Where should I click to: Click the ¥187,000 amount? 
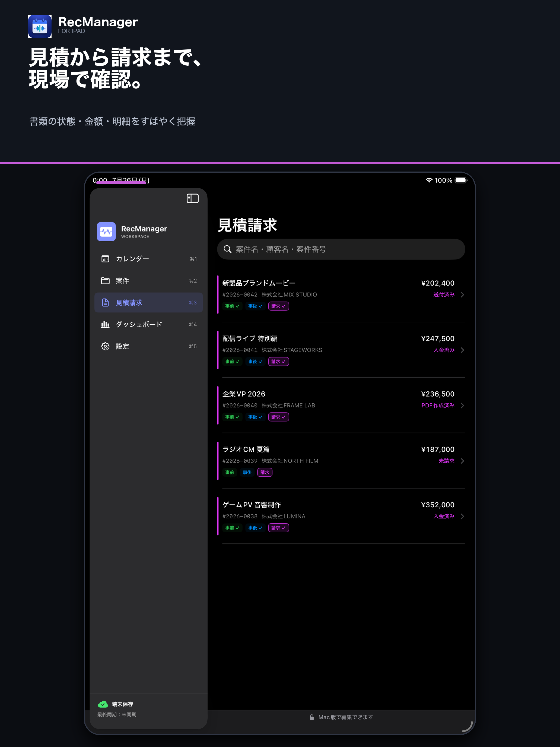438,449
